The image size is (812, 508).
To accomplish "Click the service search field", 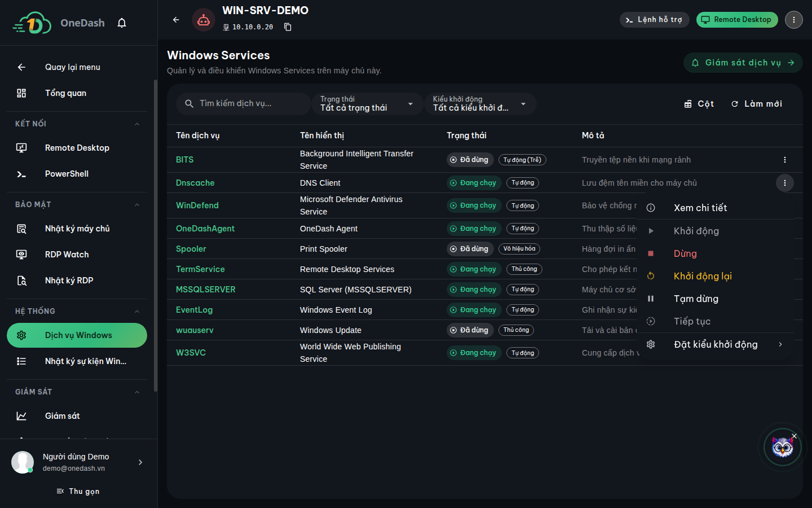I will tap(244, 104).
